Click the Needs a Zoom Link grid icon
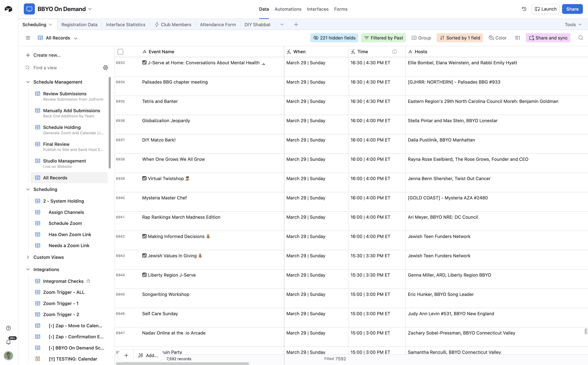The width and height of the screenshot is (588, 365). 38,246
